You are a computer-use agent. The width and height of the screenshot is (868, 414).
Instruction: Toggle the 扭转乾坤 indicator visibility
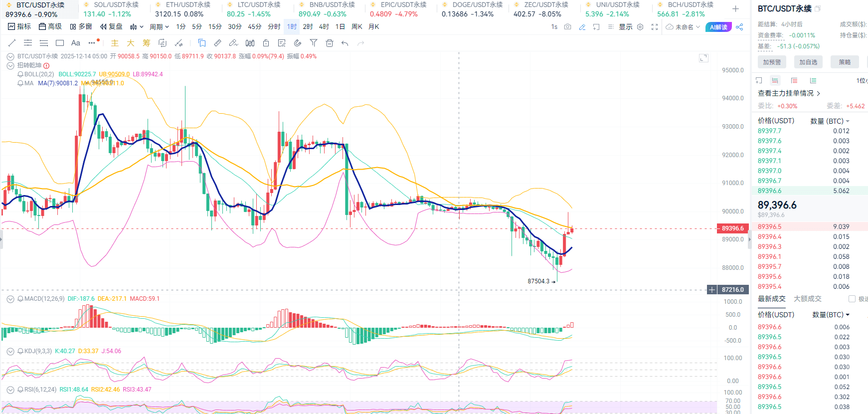tap(10, 65)
